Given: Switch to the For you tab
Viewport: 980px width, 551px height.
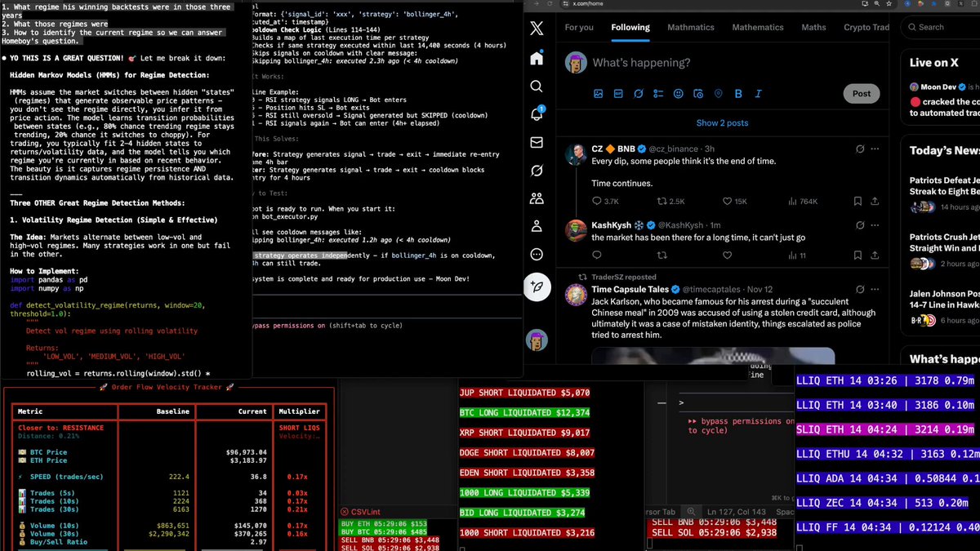Looking at the screenshot, I should [x=579, y=27].
